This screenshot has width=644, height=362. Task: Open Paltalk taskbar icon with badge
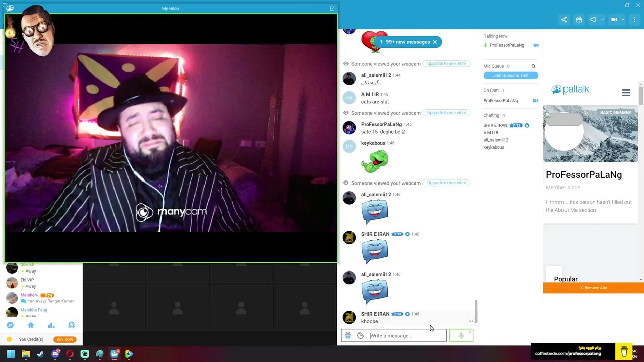pos(115,354)
